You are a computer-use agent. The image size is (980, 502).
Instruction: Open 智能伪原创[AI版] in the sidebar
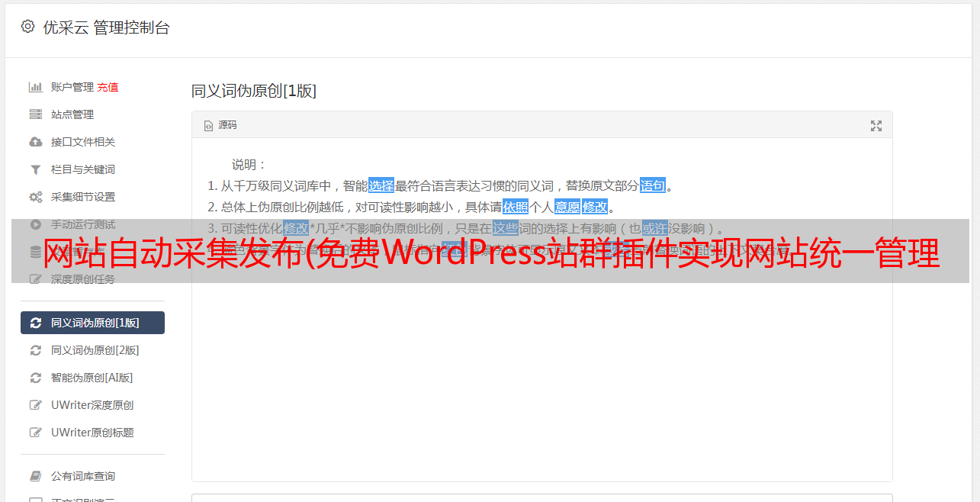92,378
